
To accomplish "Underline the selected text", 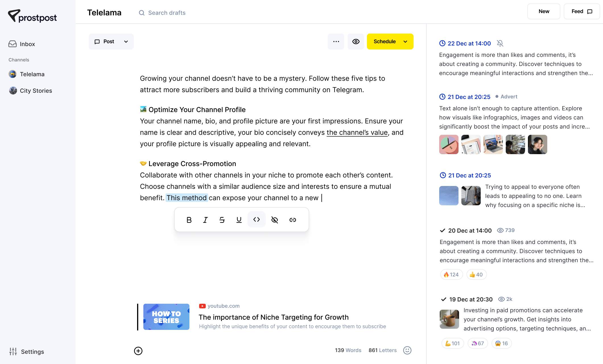I will (239, 220).
